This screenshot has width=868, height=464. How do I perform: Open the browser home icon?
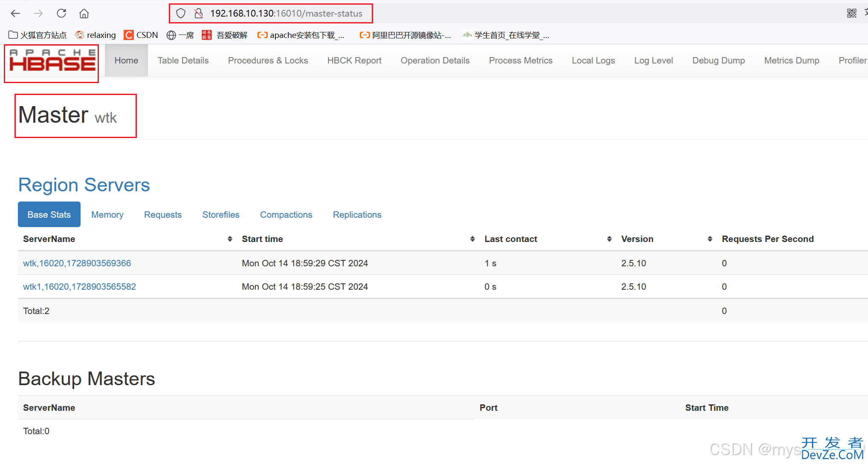pyautogui.click(x=84, y=14)
